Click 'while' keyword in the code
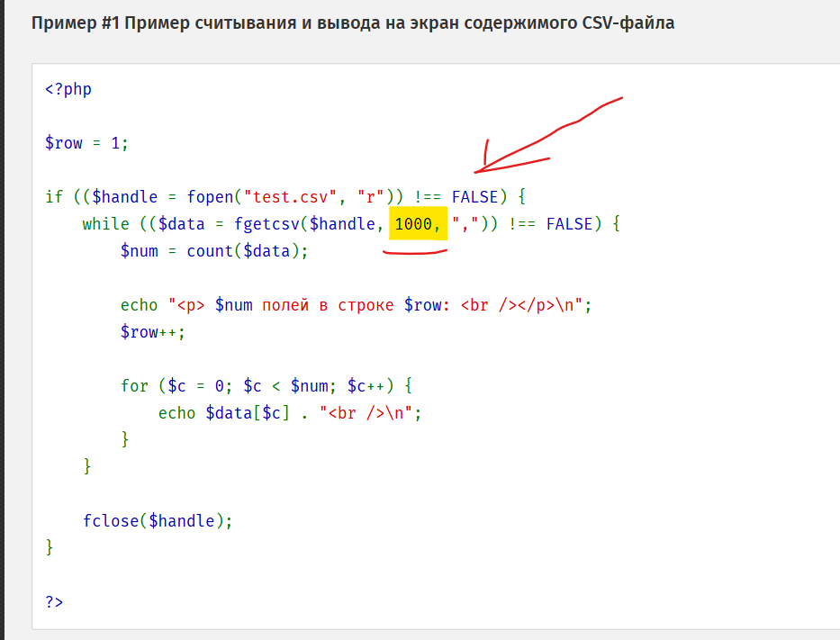This screenshot has height=640, width=840. (105, 224)
